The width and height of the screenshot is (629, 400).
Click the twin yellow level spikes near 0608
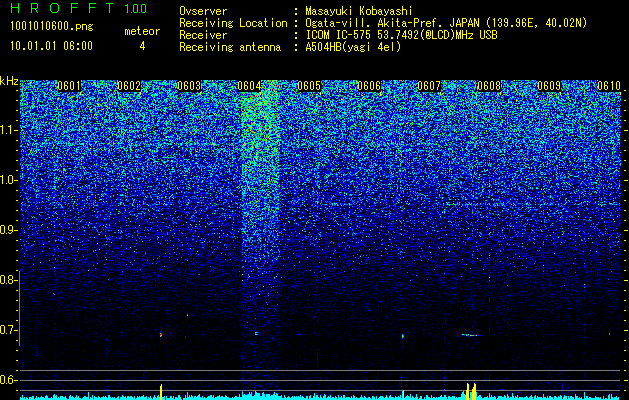click(x=471, y=391)
